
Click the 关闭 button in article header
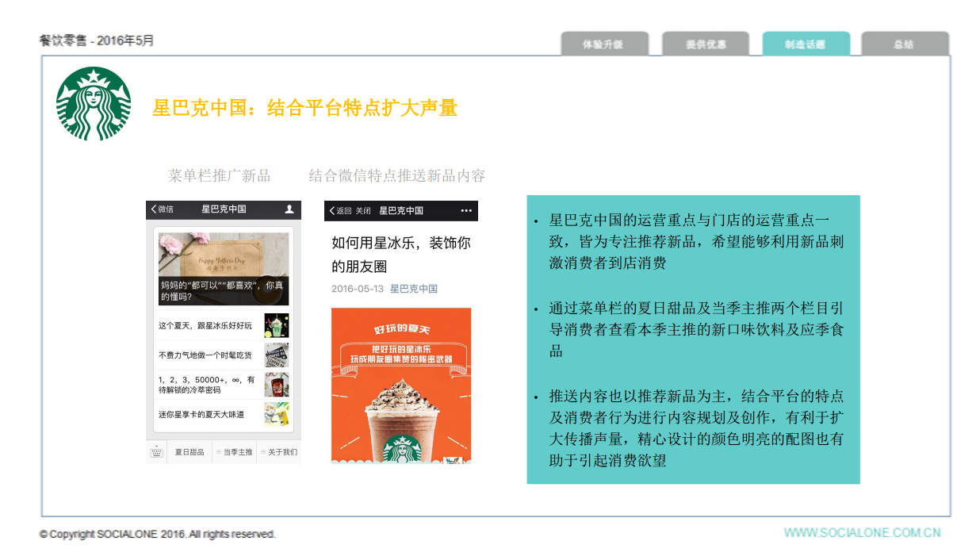(363, 211)
